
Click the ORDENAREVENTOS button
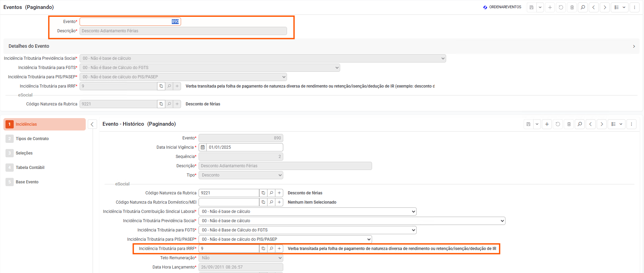[x=502, y=7]
